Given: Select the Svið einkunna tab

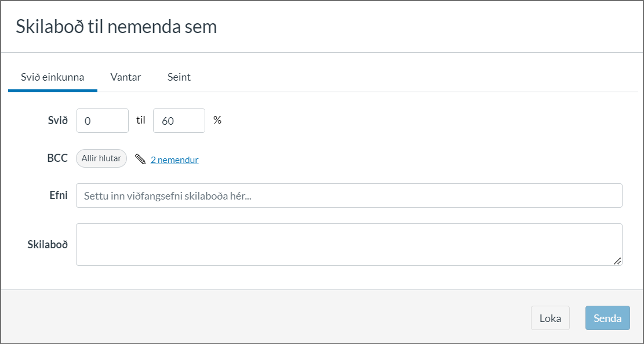Looking at the screenshot, I should click(53, 77).
